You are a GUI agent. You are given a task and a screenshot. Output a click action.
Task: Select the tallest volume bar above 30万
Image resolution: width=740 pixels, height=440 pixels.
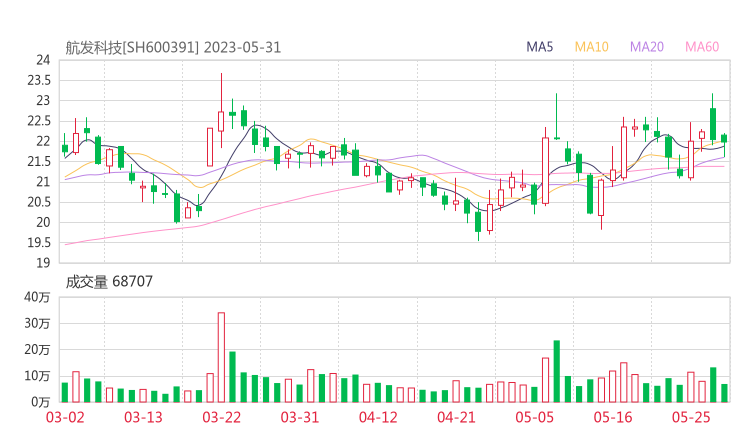[221, 357]
